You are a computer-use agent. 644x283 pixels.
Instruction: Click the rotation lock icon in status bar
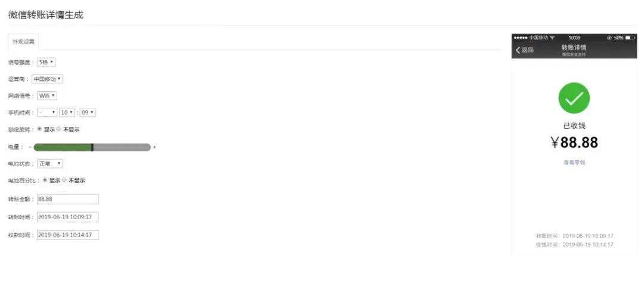[x=609, y=38]
